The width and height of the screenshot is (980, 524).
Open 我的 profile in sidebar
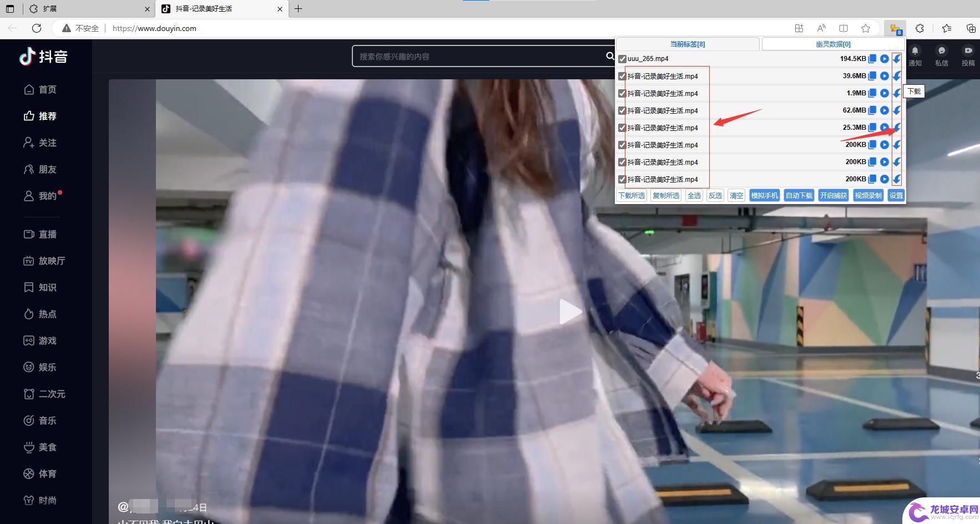(40, 196)
